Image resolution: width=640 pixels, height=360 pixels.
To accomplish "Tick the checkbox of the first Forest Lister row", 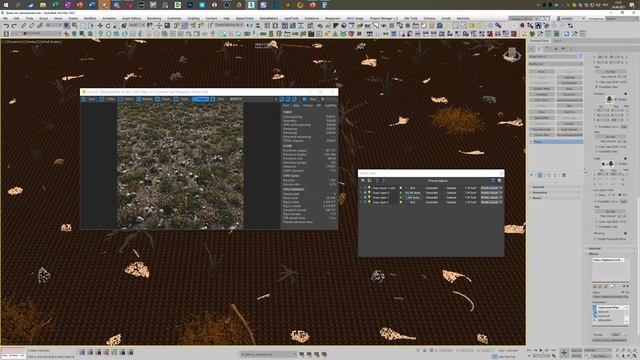I will [361, 188].
